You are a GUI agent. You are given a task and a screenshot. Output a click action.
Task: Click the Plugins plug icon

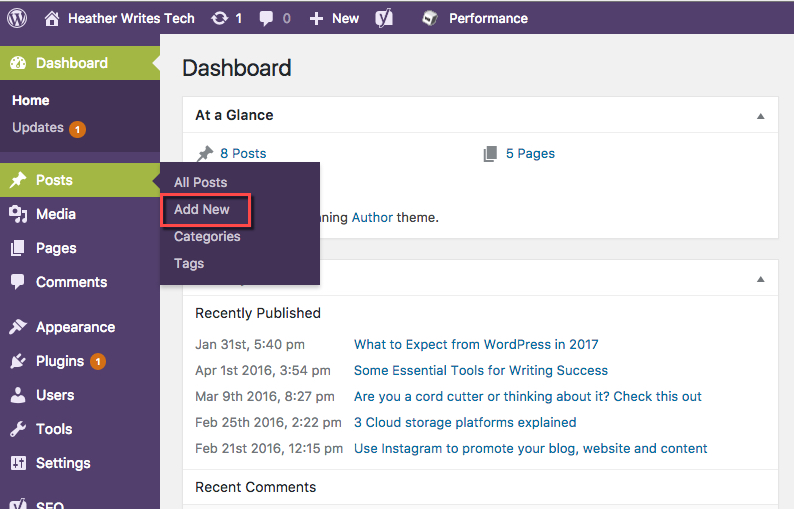coord(18,361)
